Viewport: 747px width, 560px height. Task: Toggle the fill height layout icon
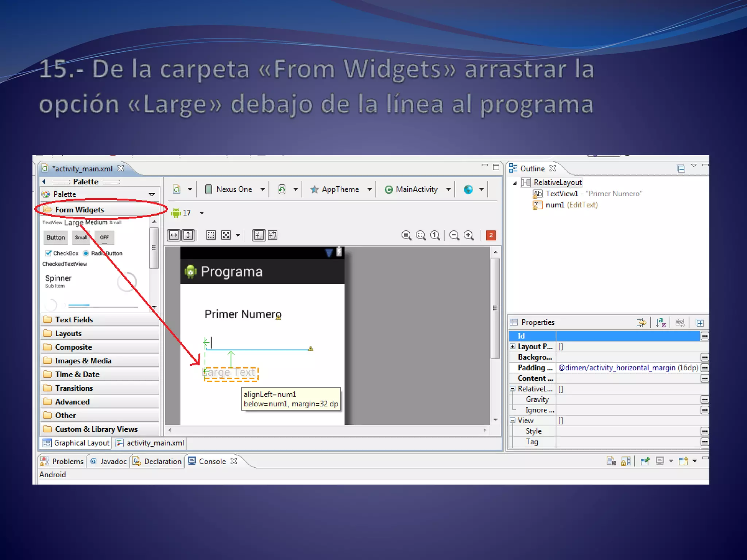(188, 235)
